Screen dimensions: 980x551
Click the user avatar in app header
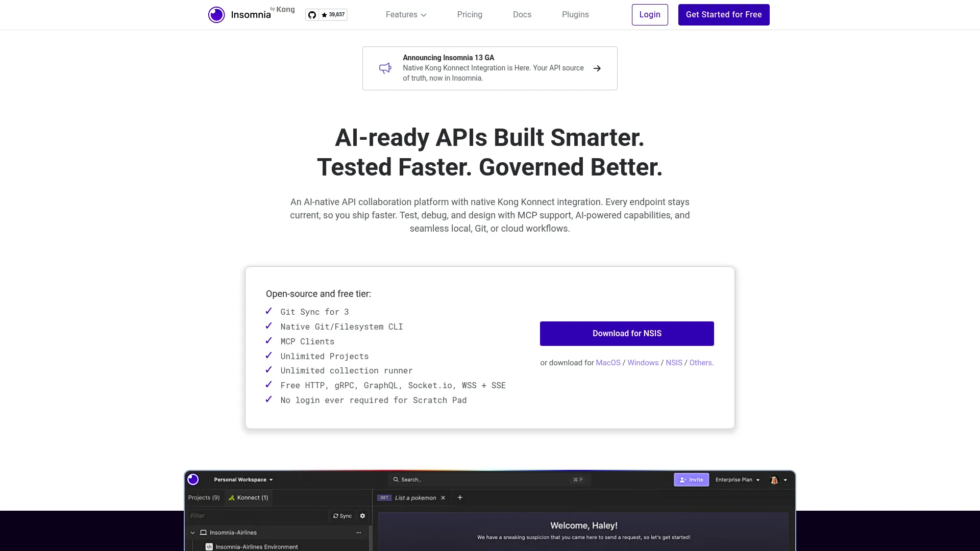(x=774, y=480)
